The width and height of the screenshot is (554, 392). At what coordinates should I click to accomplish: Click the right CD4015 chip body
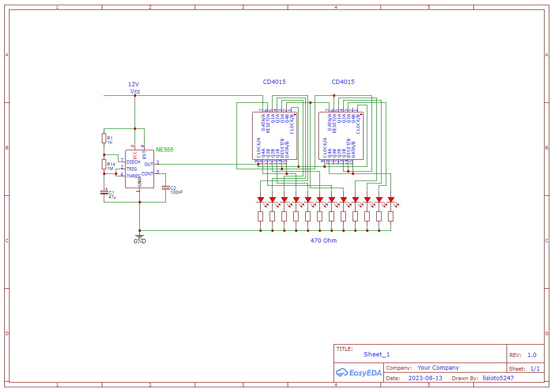point(341,136)
